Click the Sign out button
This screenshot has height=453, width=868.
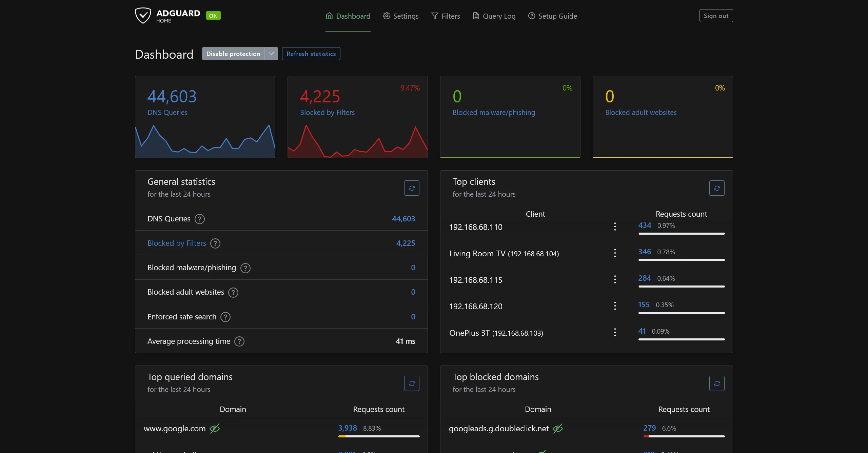(716, 15)
